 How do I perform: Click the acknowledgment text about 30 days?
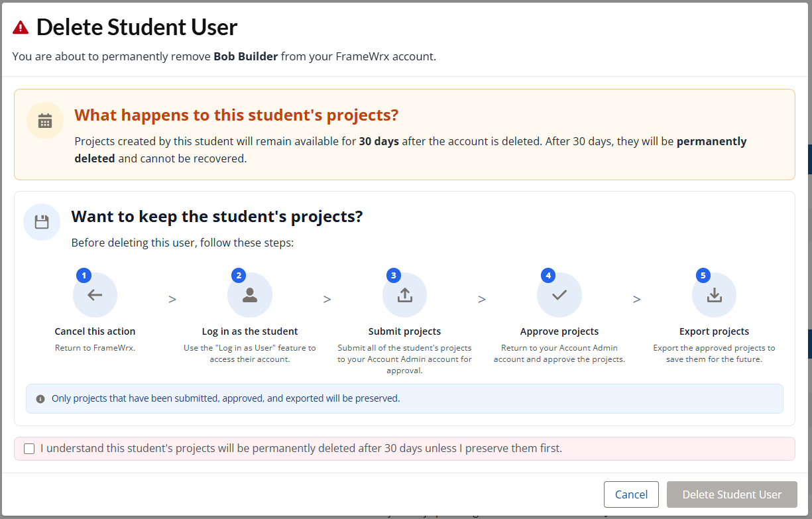coord(301,449)
